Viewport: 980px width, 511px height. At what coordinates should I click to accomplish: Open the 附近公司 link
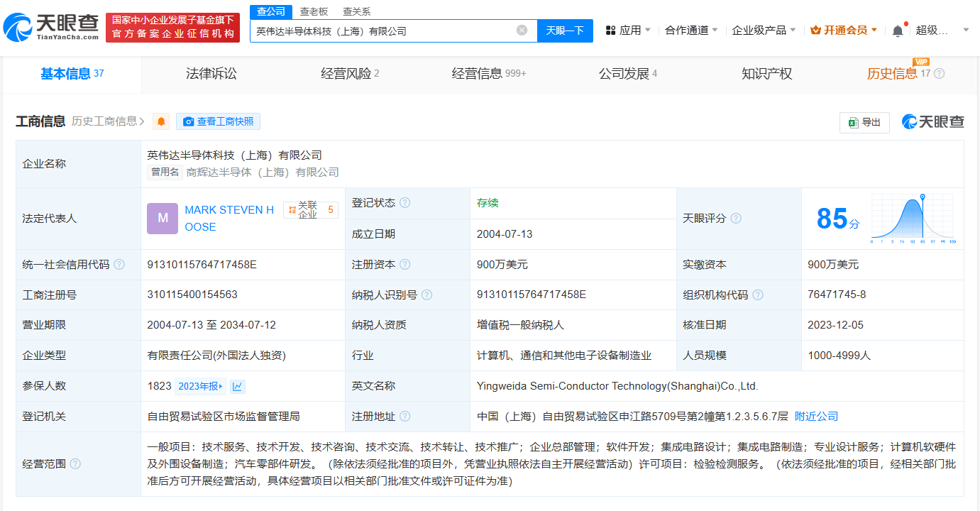[x=816, y=417]
